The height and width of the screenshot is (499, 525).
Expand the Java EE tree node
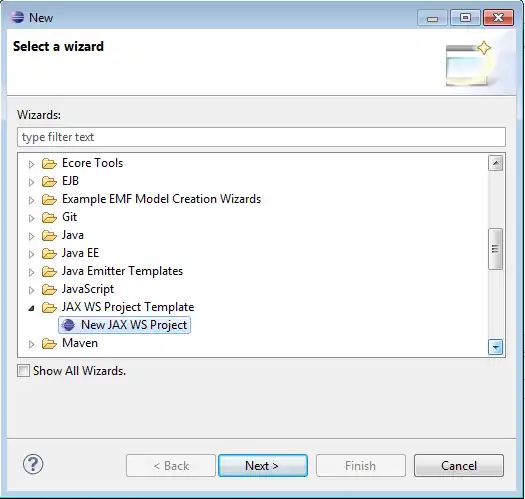click(x=31, y=255)
